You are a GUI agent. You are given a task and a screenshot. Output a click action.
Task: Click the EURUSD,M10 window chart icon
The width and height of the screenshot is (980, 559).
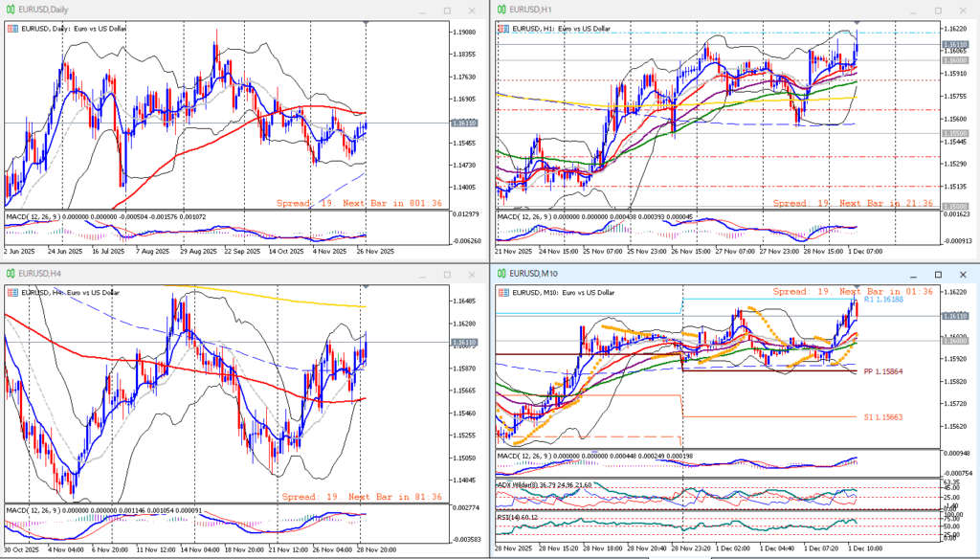coord(501,273)
